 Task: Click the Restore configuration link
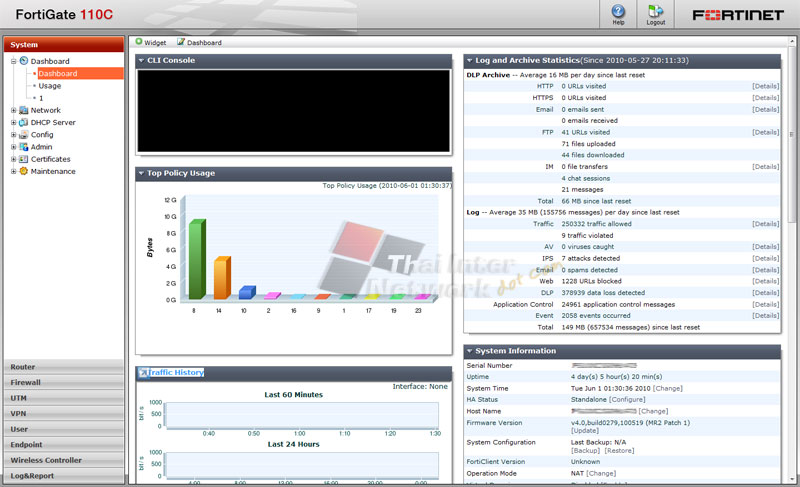619,451
